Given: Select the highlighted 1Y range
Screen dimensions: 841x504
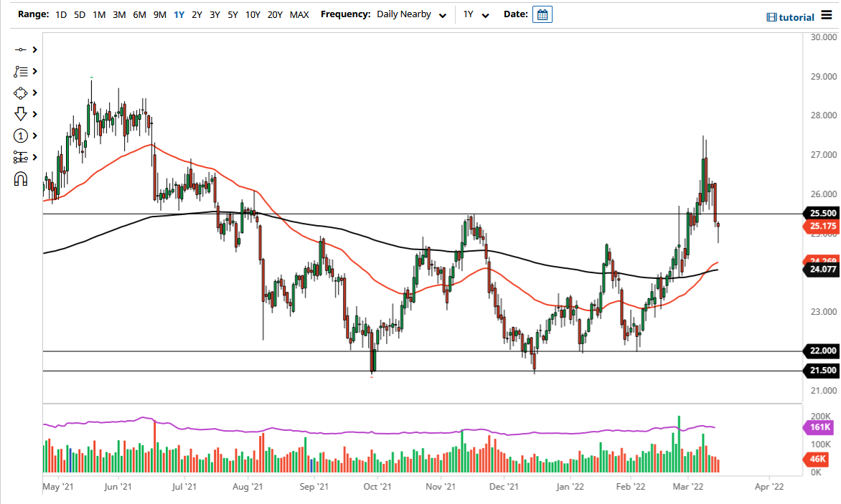Looking at the screenshot, I should click(x=179, y=14).
